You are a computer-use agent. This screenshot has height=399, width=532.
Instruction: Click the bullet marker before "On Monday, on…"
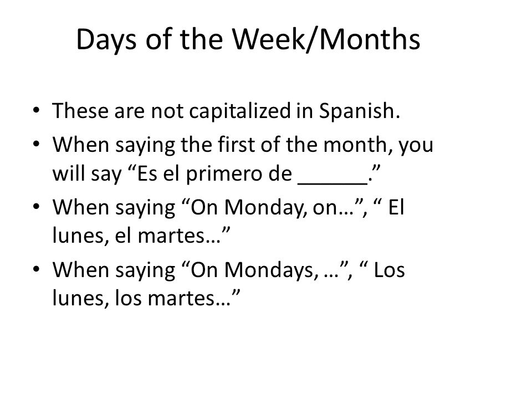pos(37,207)
